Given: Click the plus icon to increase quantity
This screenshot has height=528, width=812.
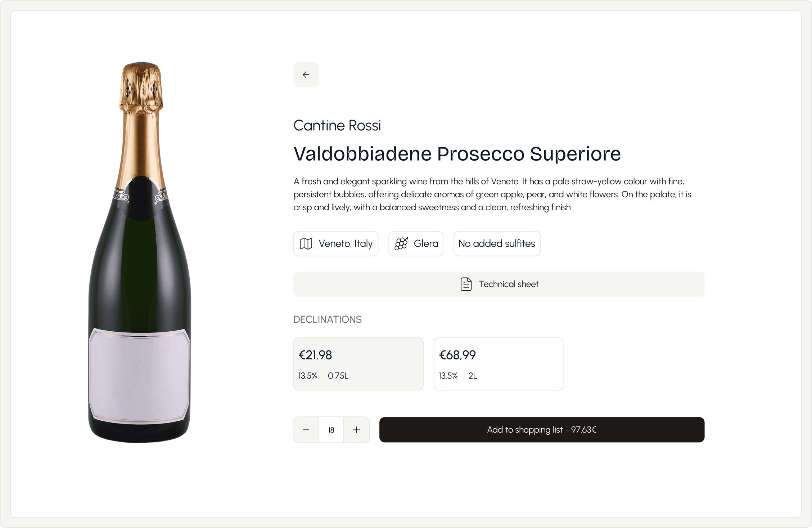Looking at the screenshot, I should pyautogui.click(x=356, y=429).
